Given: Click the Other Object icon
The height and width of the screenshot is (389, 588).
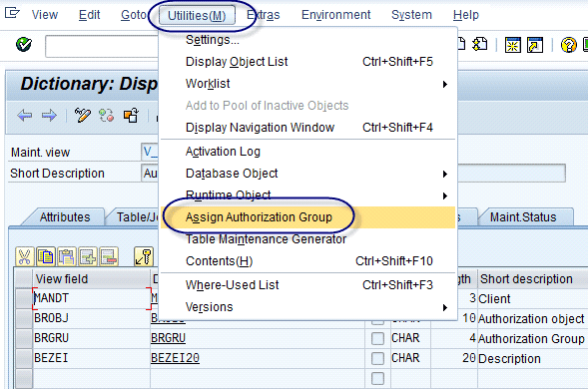Looking at the screenshot, I should tap(131, 116).
